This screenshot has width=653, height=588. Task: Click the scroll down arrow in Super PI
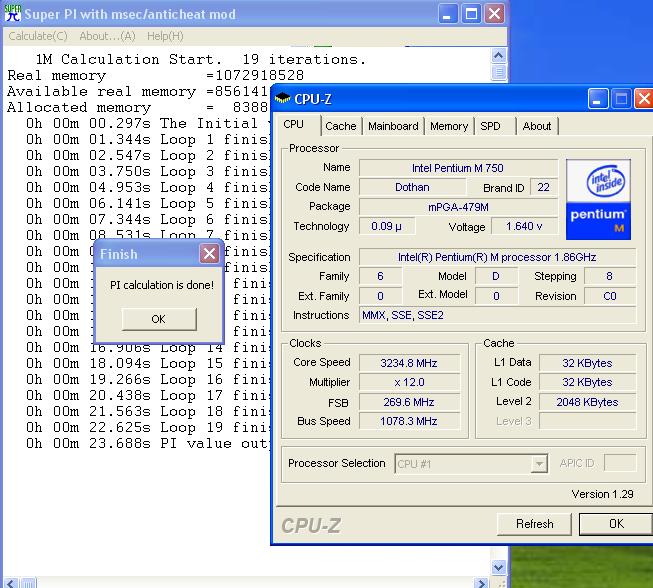498,567
